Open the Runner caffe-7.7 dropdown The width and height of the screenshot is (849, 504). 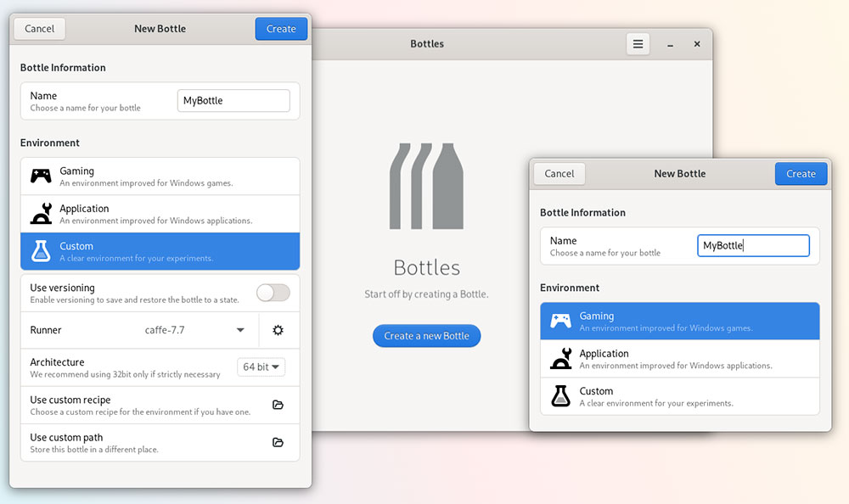point(194,330)
